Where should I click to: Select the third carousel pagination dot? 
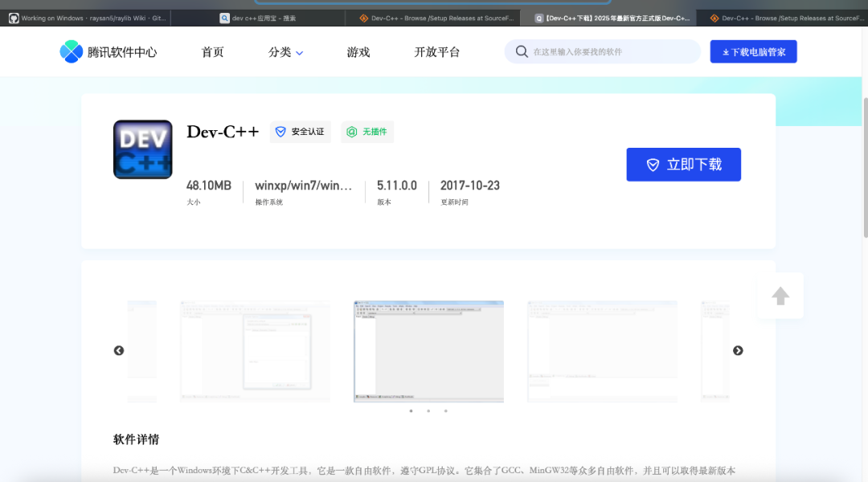(x=445, y=411)
